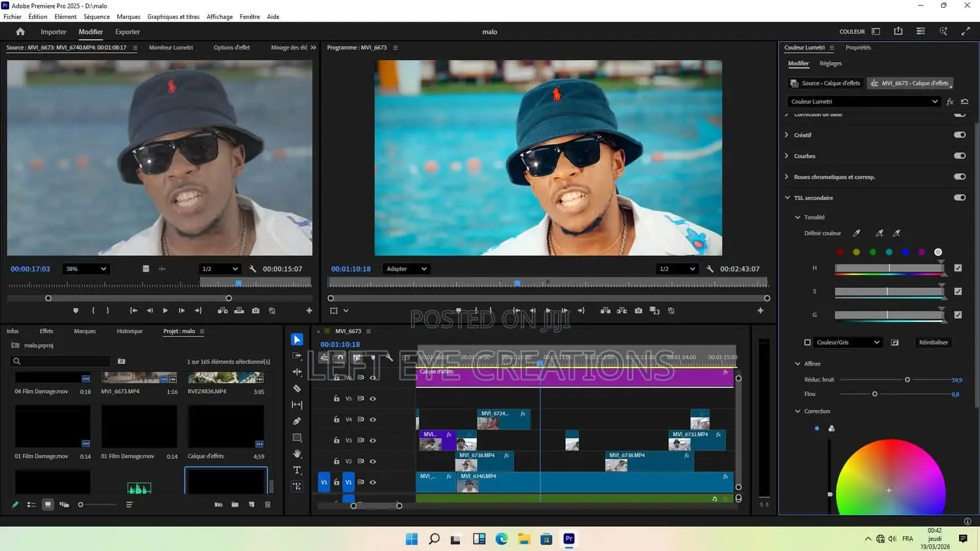
Task: Select the Razor tool
Action: 297,388
